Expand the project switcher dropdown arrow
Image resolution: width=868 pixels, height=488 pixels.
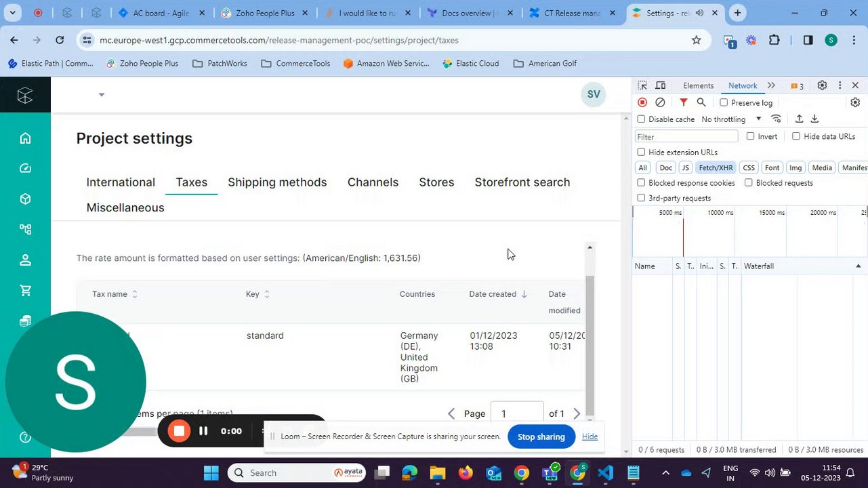tap(102, 95)
